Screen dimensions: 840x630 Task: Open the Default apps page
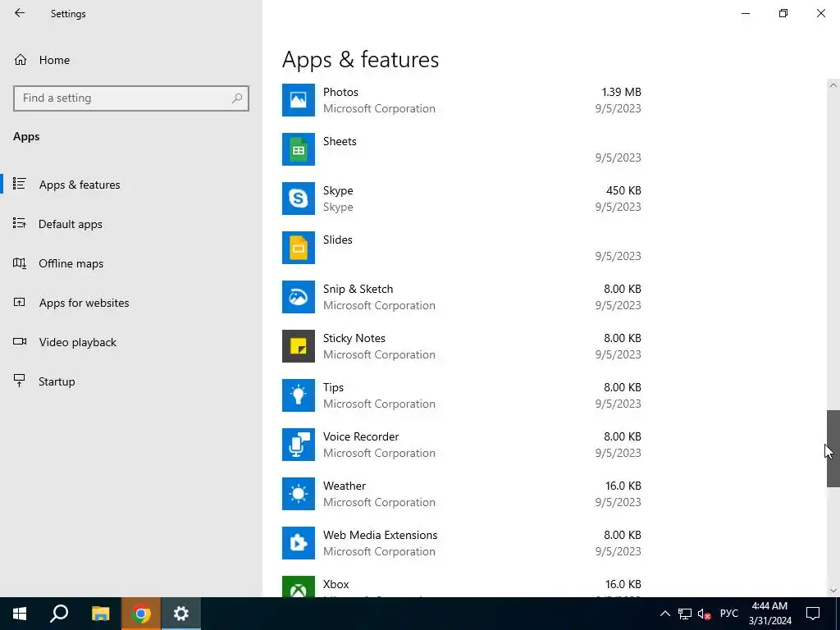click(x=131, y=224)
